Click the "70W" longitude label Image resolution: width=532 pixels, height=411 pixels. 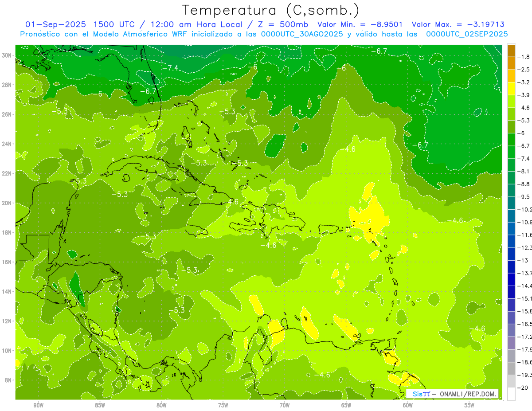click(x=285, y=405)
